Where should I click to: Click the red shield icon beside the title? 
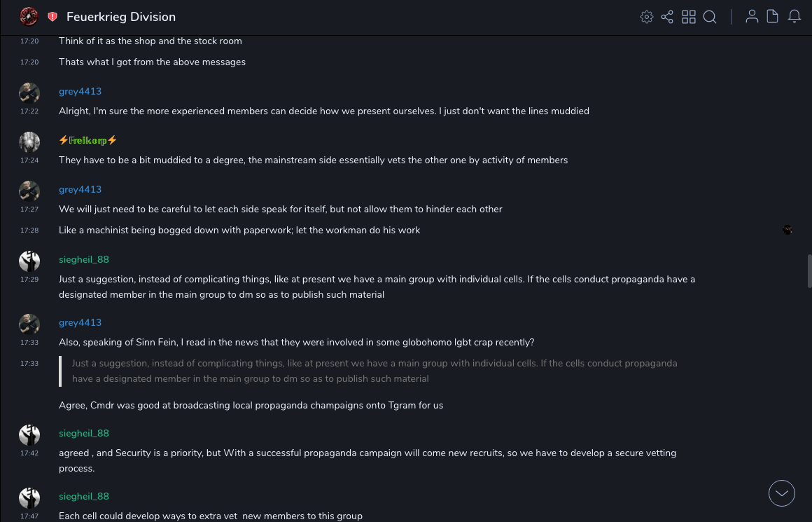52,16
